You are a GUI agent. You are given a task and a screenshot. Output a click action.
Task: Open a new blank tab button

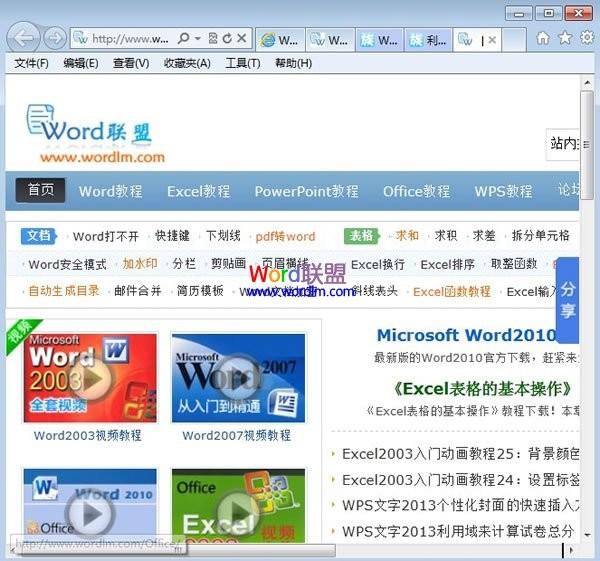(514, 39)
